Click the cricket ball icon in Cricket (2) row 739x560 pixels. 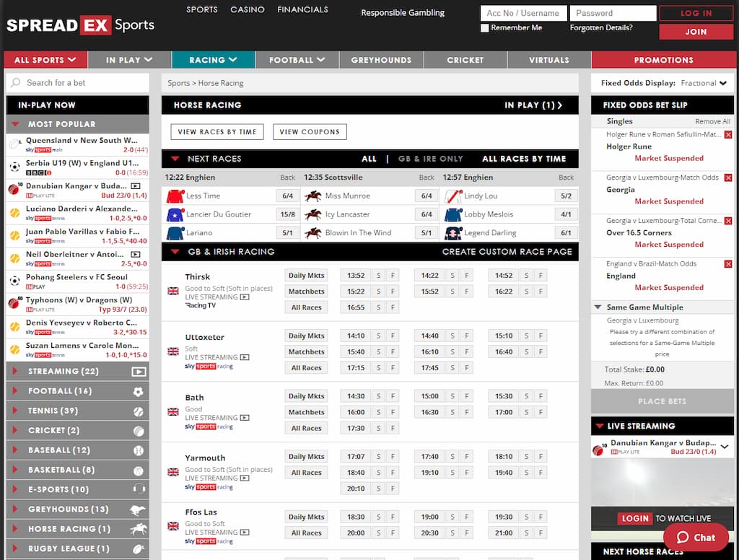138,431
